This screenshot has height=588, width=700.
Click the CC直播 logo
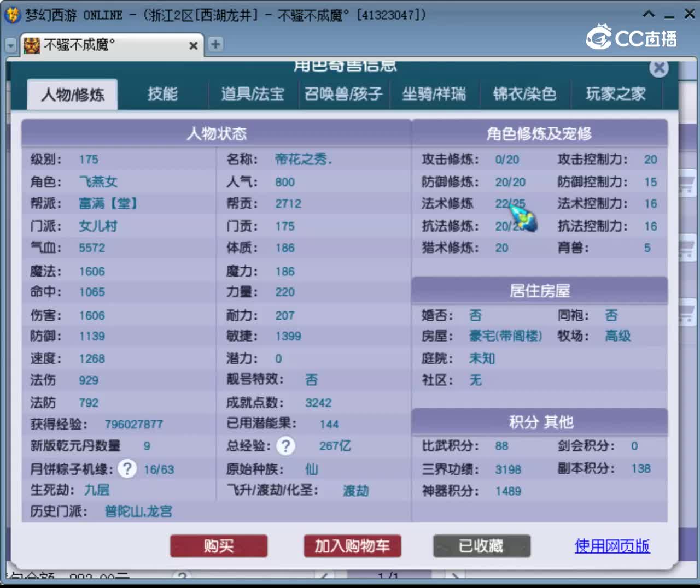[632, 38]
